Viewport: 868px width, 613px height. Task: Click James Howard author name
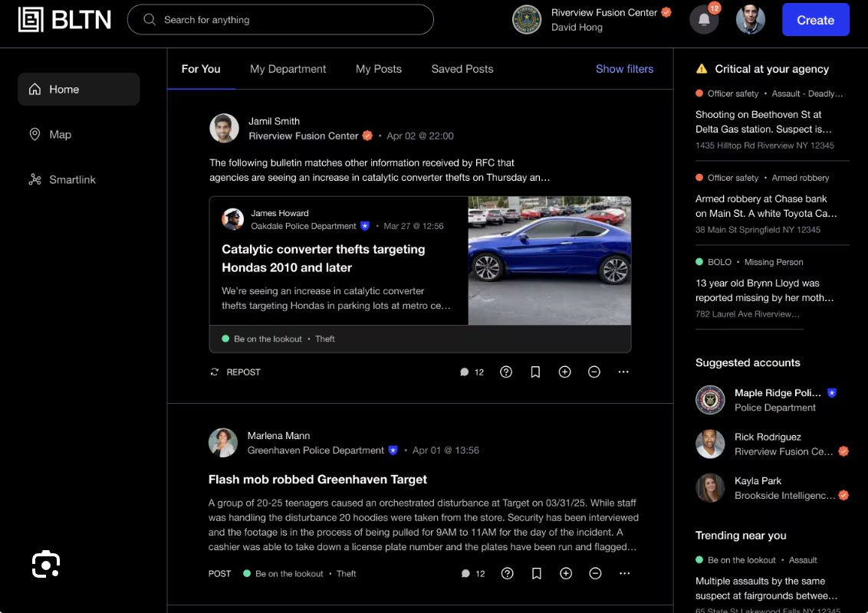click(x=280, y=213)
